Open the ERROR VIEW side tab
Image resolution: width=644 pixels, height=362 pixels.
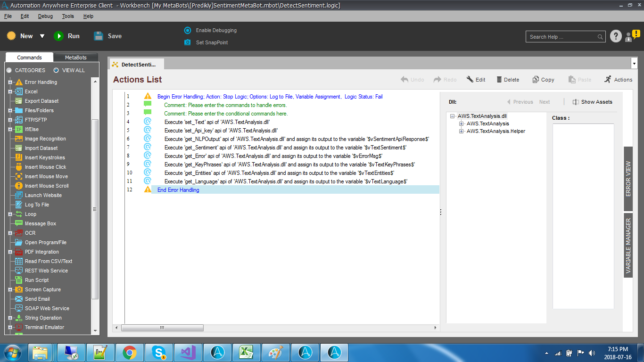(x=628, y=179)
